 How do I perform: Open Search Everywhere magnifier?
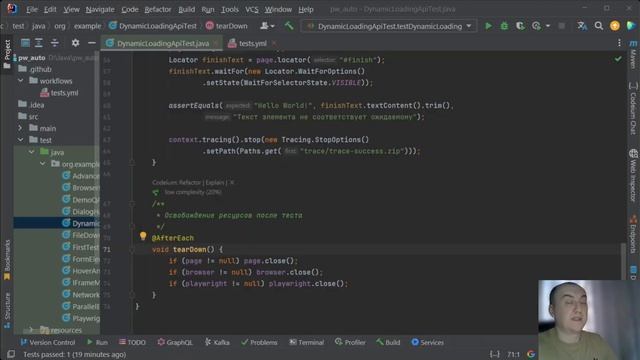599,26
